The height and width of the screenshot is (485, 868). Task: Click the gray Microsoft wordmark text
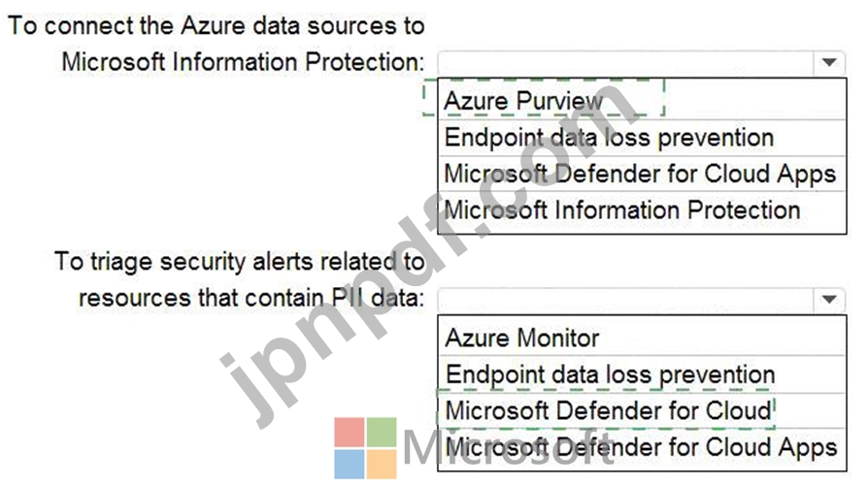coord(508,448)
